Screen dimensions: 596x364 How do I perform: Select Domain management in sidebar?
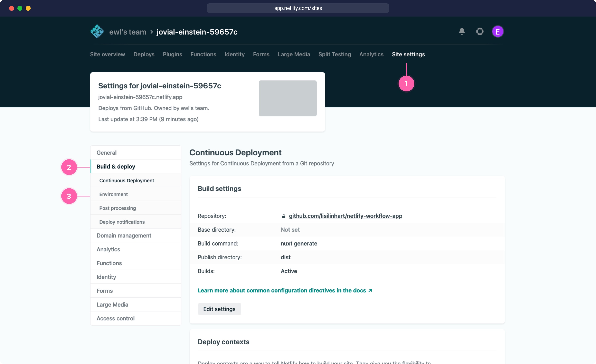pyautogui.click(x=136, y=235)
